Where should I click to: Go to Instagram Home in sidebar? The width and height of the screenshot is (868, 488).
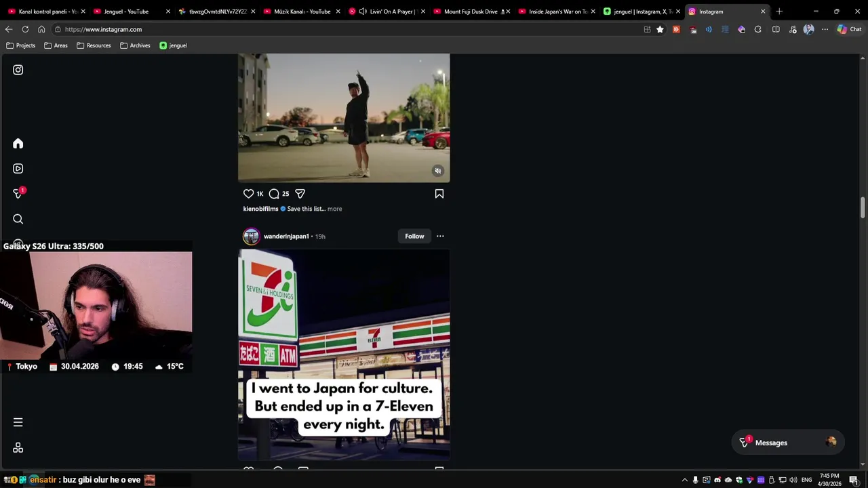[x=18, y=144]
